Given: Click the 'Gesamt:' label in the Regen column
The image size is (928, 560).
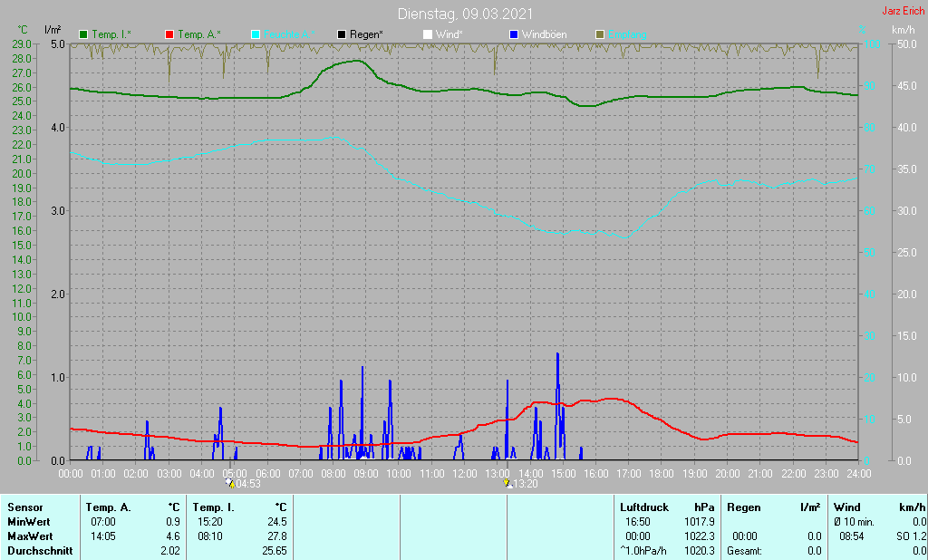Looking at the screenshot, I should 745,551.
